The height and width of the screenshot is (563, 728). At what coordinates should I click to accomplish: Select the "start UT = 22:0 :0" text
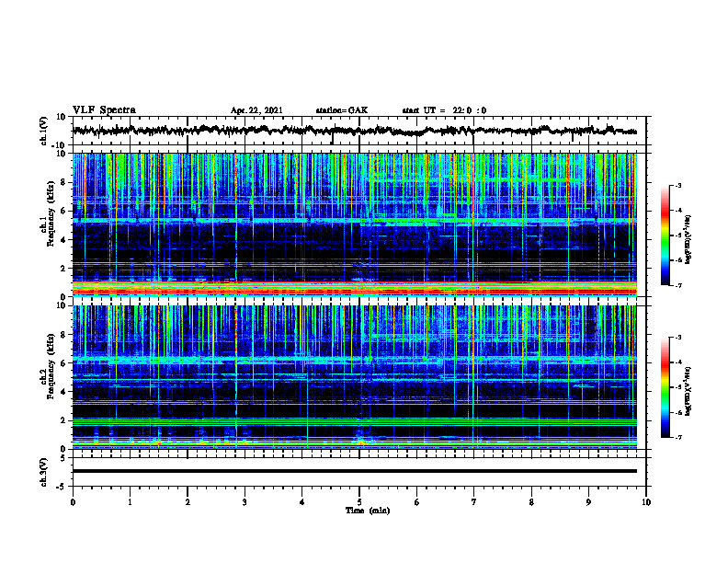pyautogui.click(x=444, y=110)
